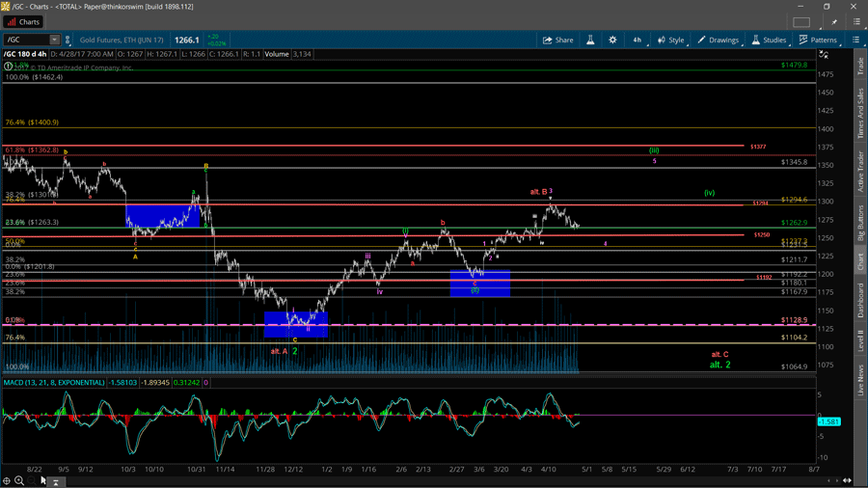The image size is (868, 488).
Task: Open the Drawings tools menu
Action: tap(718, 41)
